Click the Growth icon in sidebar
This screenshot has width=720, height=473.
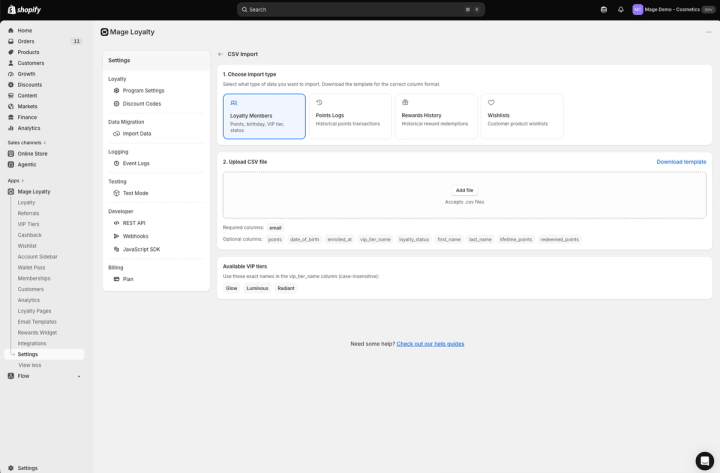click(x=11, y=74)
